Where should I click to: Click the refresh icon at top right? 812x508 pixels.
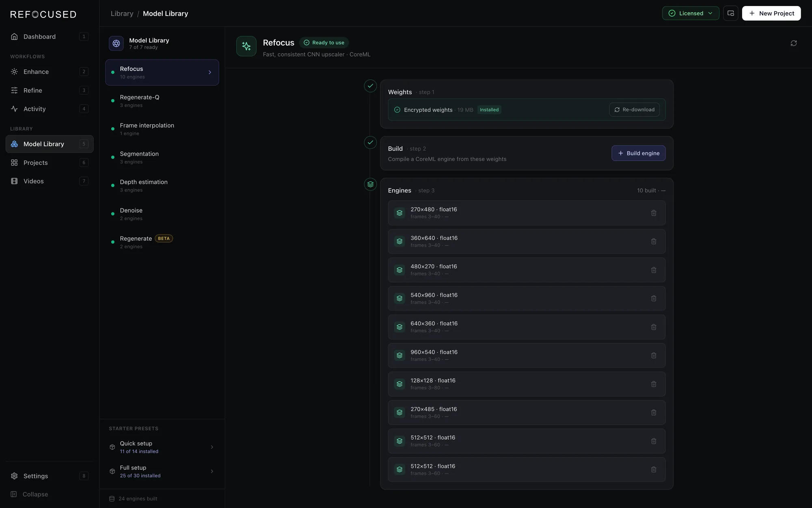794,43
